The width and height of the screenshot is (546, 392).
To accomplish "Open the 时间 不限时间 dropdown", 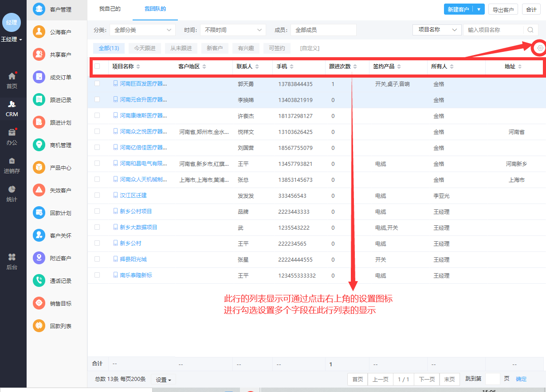I will 233,30.
